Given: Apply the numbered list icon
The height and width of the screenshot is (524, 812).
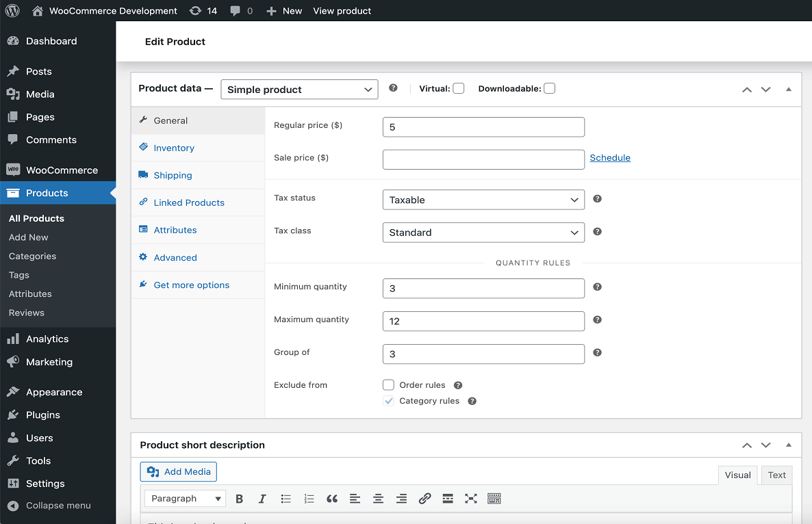Looking at the screenshot, I should (x=309, y=498).
